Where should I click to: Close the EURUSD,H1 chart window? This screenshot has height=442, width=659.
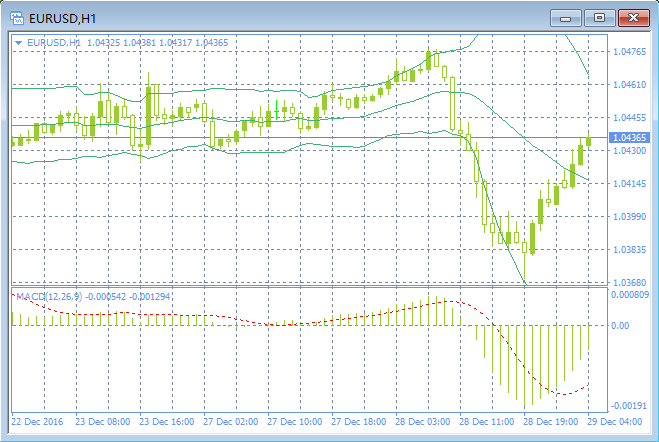[633, 18]
